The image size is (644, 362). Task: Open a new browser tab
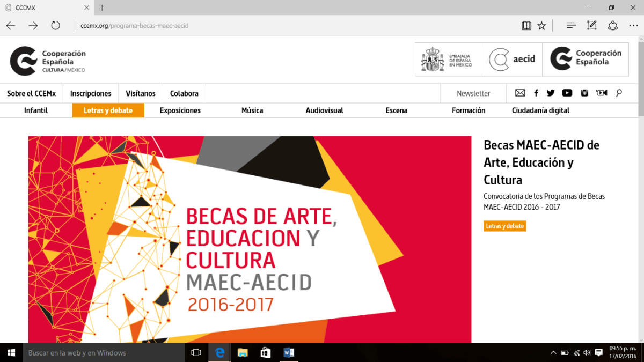[102, 8]
